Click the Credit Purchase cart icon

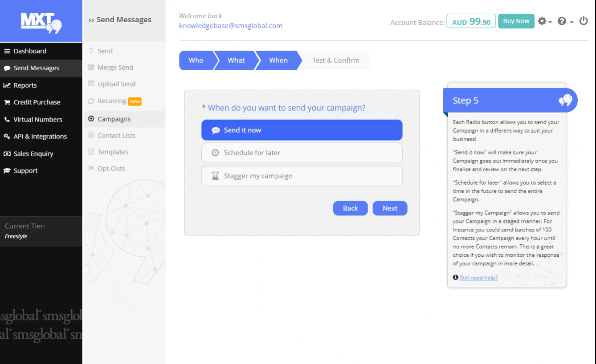(x=7, y=102)
